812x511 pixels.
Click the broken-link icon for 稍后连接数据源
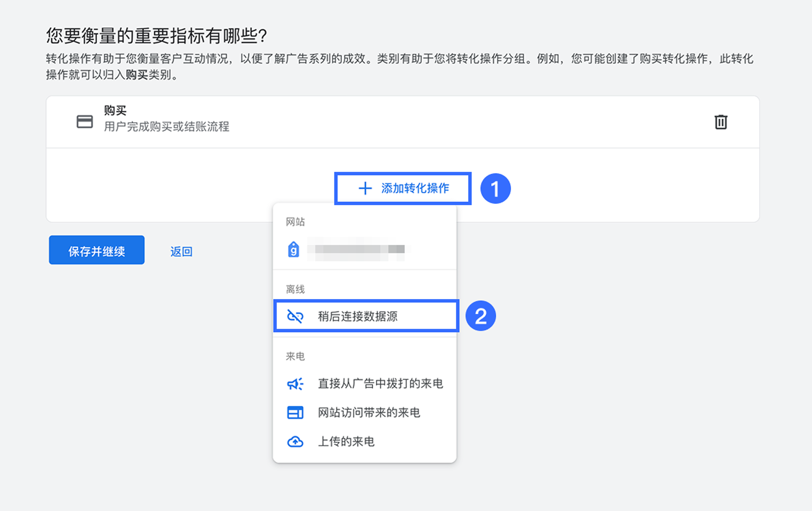click(295, 316)
